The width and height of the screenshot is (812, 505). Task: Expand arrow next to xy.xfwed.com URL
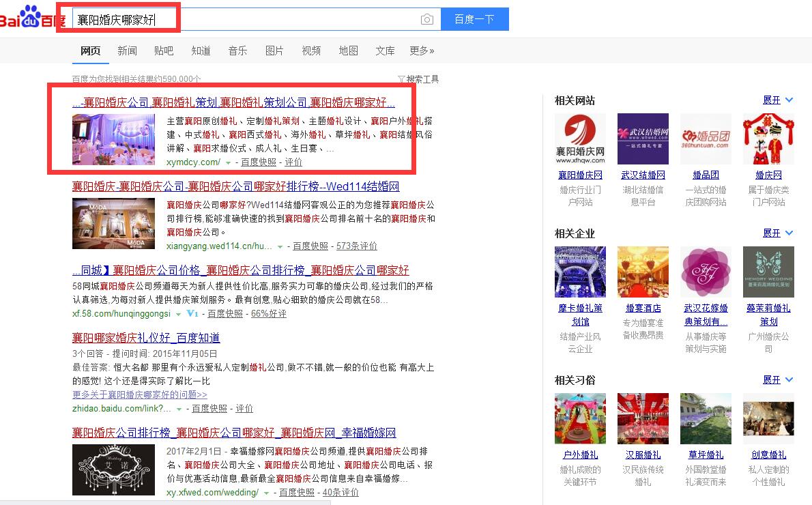[x=266, y=493]
